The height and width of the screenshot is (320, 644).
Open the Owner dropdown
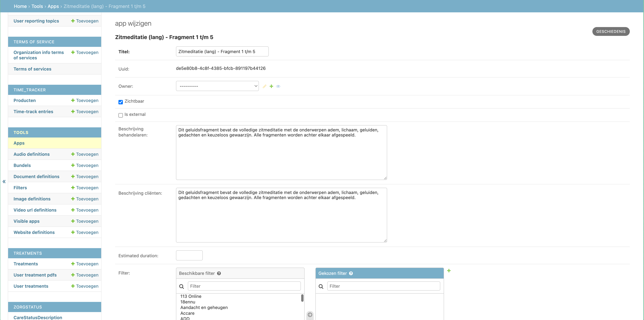pyautogui.click(x=217, y=86)
